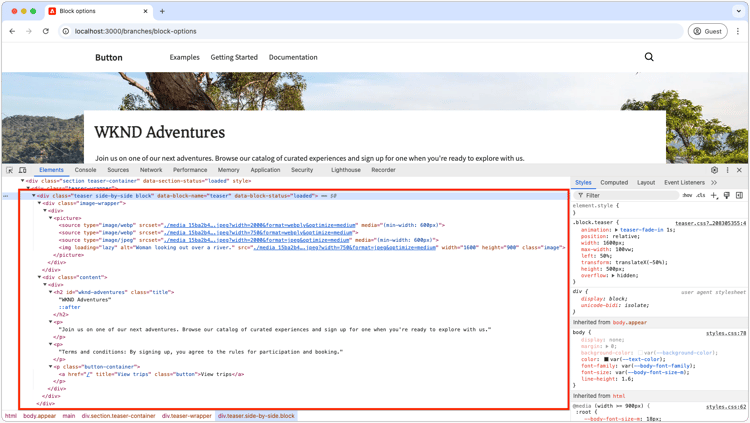Select the Elements tab
The image size is (750, 423).
(51, 170)
